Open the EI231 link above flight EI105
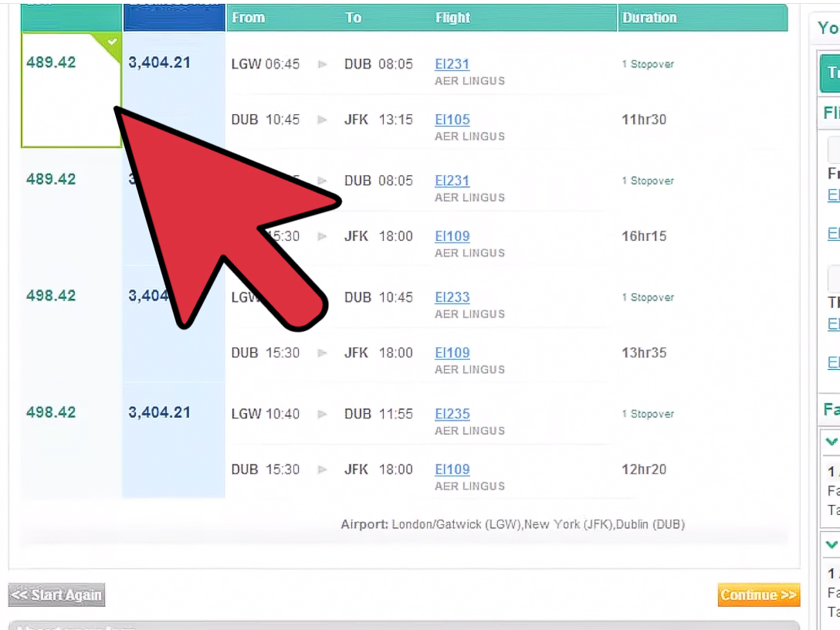 coord(452,64)
